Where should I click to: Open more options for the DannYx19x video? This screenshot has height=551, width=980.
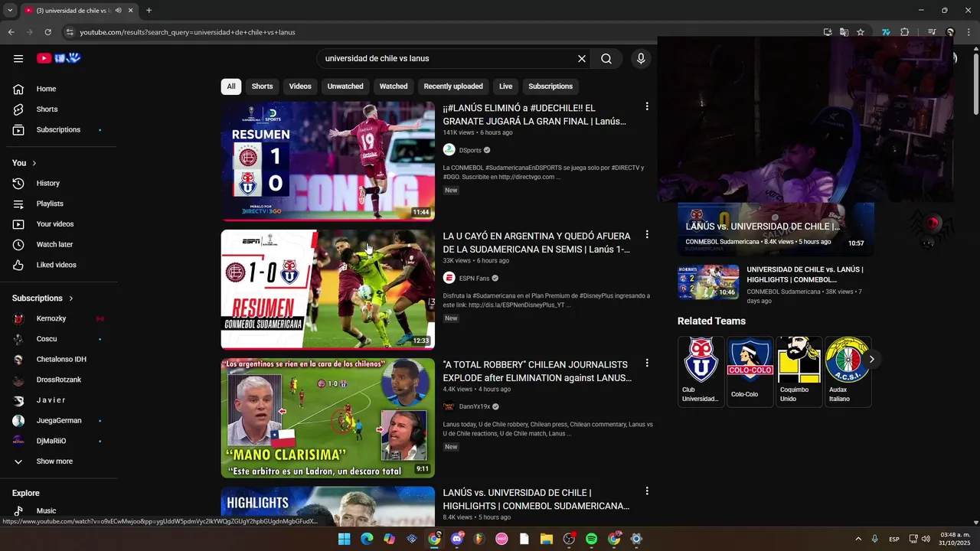[x=647, y=364]
